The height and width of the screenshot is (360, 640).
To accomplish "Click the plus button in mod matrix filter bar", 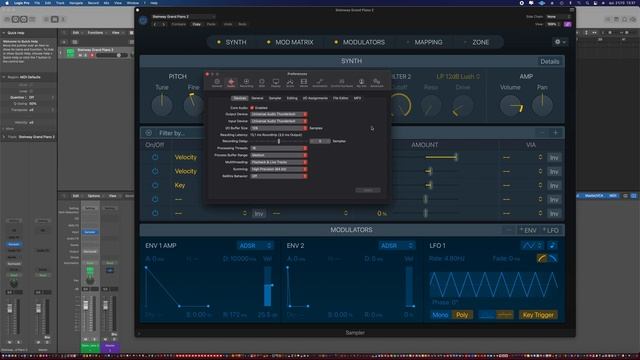I will click(556, 133).
